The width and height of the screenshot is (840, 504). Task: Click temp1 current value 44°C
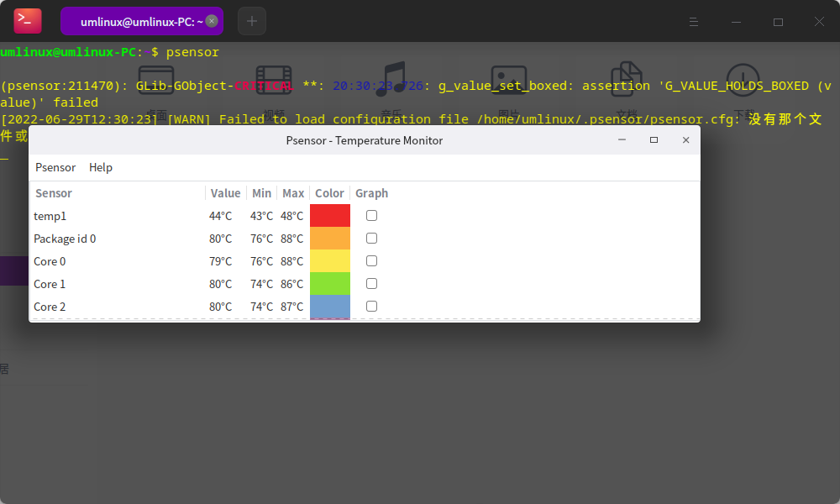[x=221, y=216]
